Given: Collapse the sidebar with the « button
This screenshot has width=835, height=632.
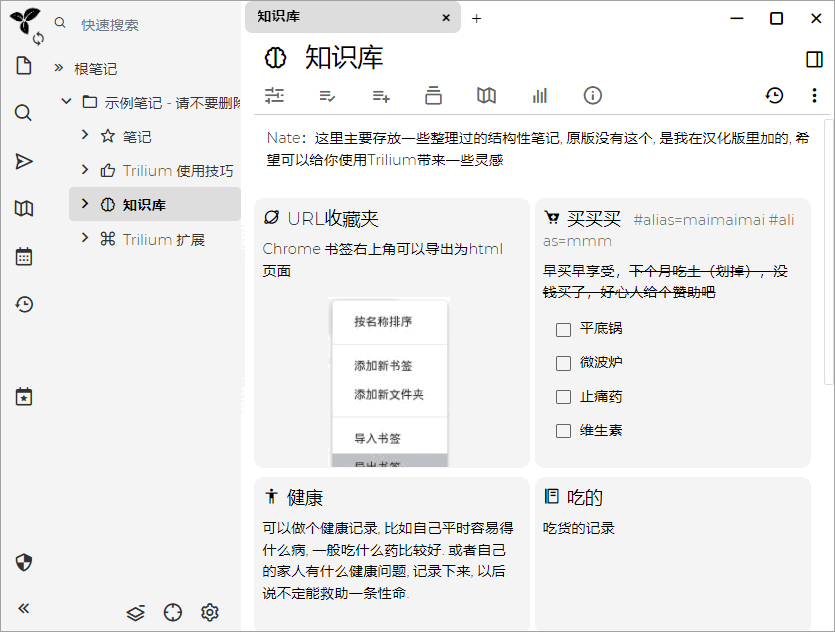Looking at the screenshot, I should (x=23, y=607).
